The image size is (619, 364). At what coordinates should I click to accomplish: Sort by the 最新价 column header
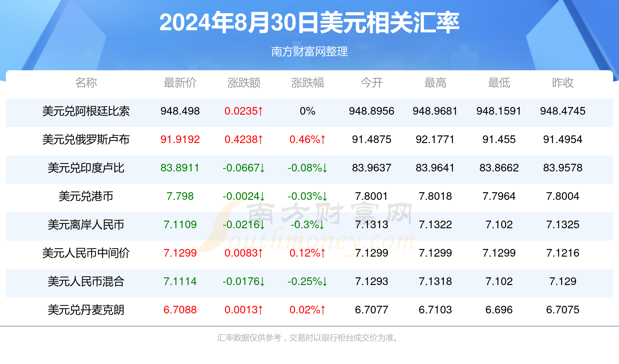[180, 83]
